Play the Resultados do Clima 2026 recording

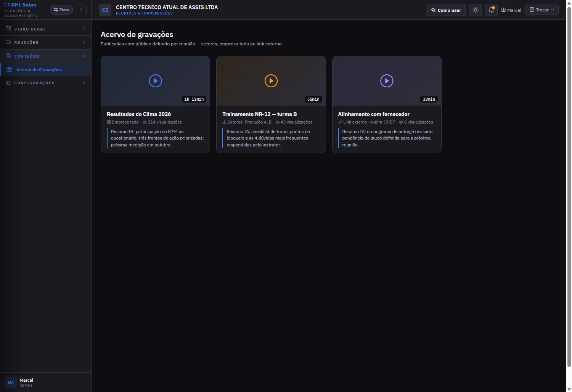click(x=155, y=81)
